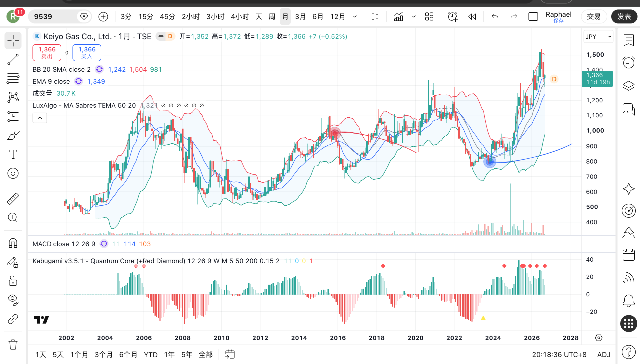
Task: Hide all drawings with eye icon
Action: tap(13, 300)
